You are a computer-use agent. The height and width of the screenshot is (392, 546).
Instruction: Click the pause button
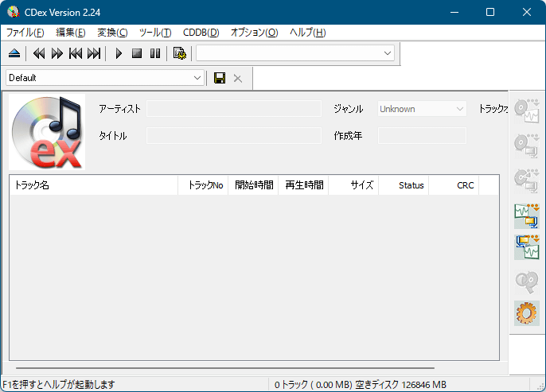[155, 53]
